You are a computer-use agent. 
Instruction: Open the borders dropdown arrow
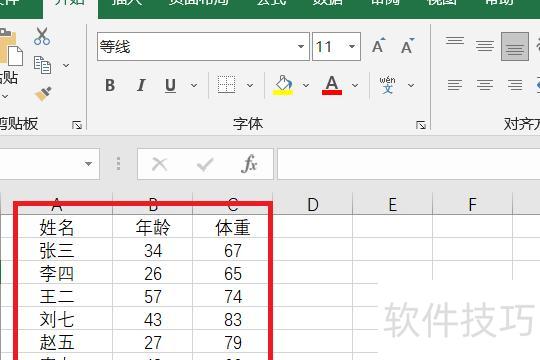coord(250,85)
